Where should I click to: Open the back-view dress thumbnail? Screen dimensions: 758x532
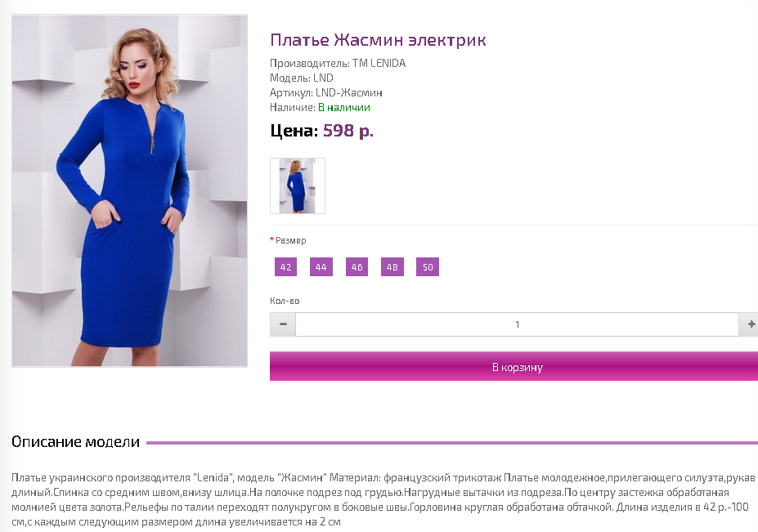[298, 186]
